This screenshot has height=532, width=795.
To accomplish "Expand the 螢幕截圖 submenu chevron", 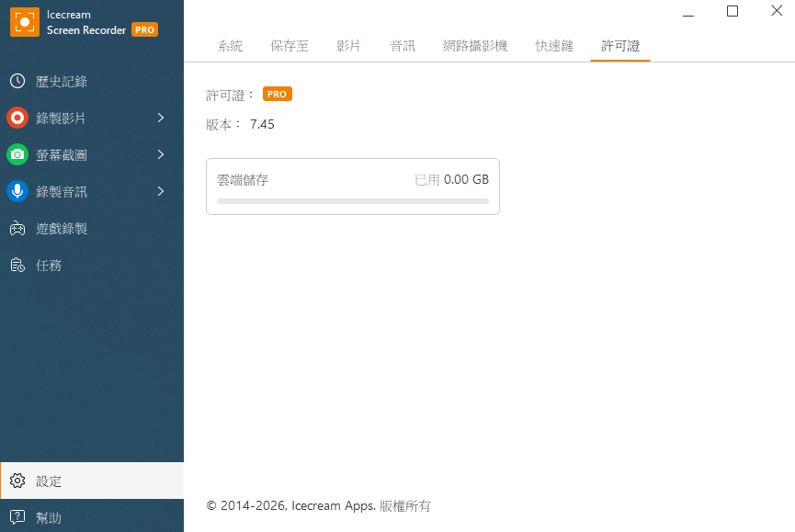I will click(161, 154).
